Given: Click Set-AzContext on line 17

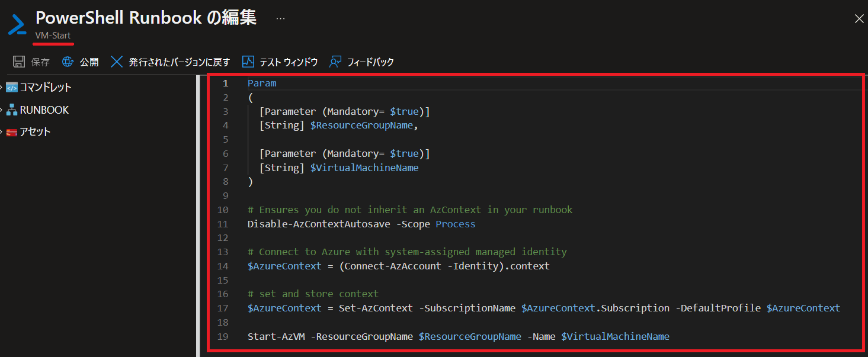Looking at the screenshot, I should click(x=376, y=308).
